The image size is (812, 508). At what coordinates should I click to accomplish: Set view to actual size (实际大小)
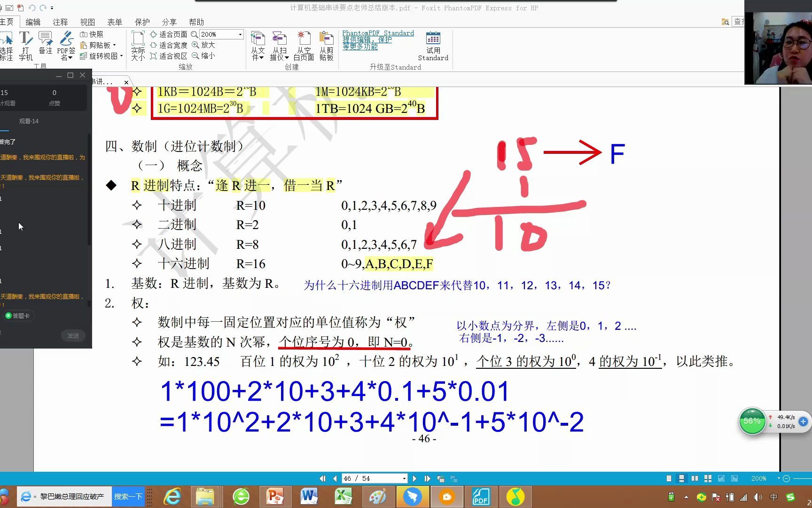point(138,46)
